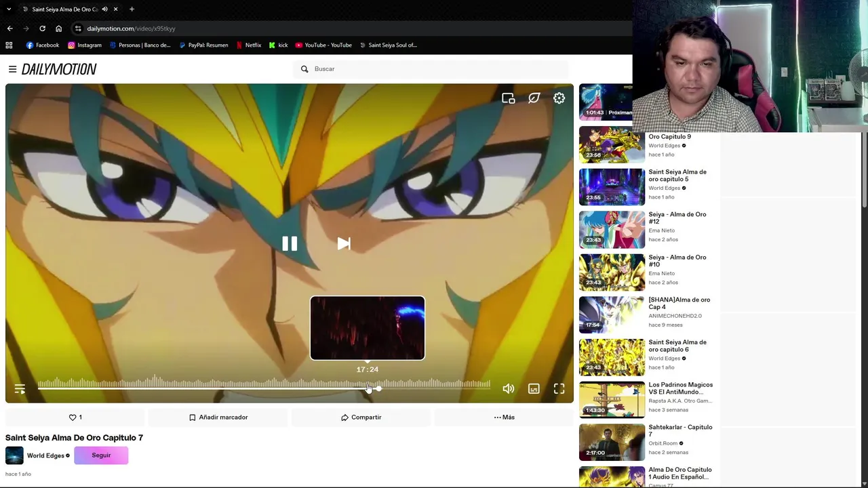Open the World Edges channel link
Viewport: 868px width, 488px height.
pos(45,455)
